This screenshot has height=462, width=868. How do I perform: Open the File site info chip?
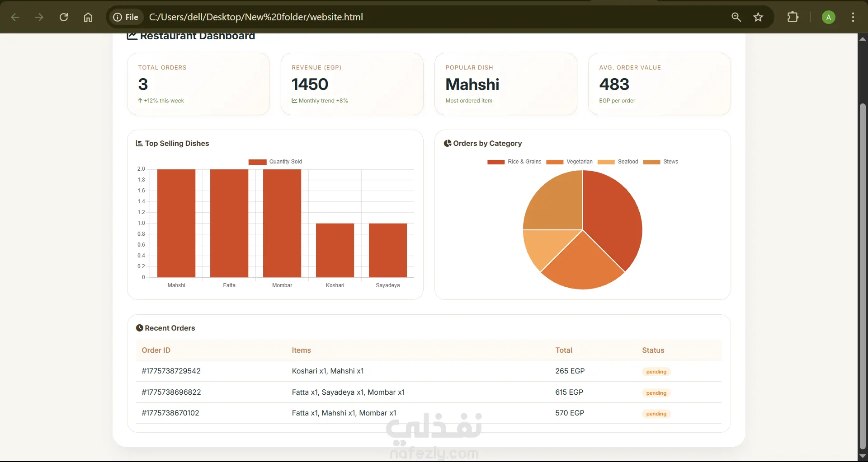click(126, 17)
